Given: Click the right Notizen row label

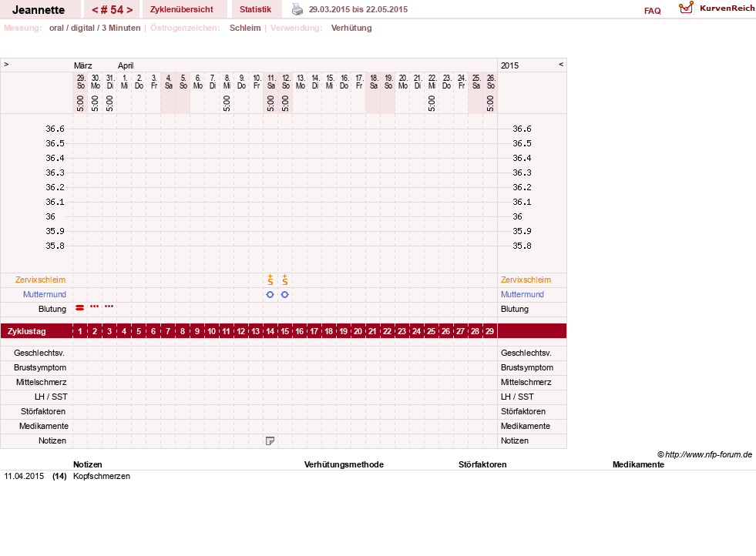Looking at the screenshot, I should click(515, 440).
